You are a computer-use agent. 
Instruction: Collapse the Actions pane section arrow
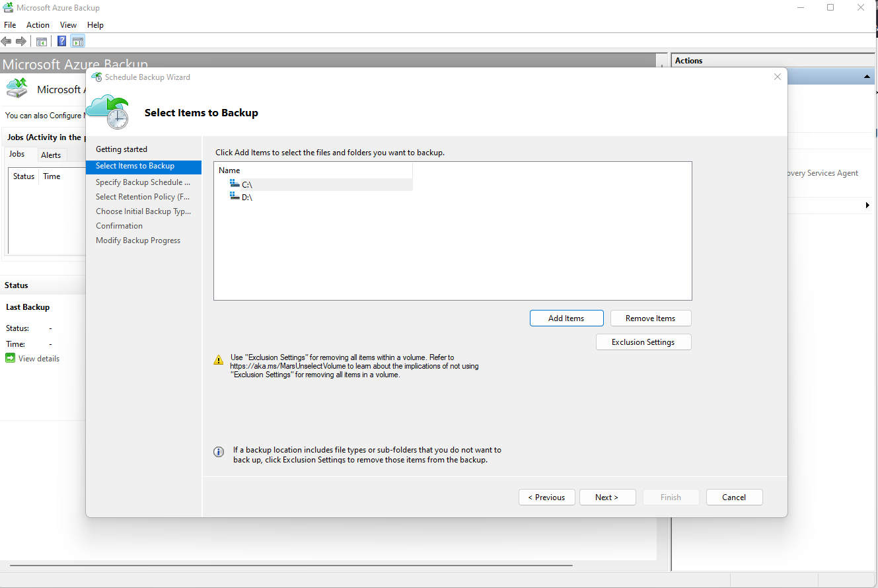[867, 77]
